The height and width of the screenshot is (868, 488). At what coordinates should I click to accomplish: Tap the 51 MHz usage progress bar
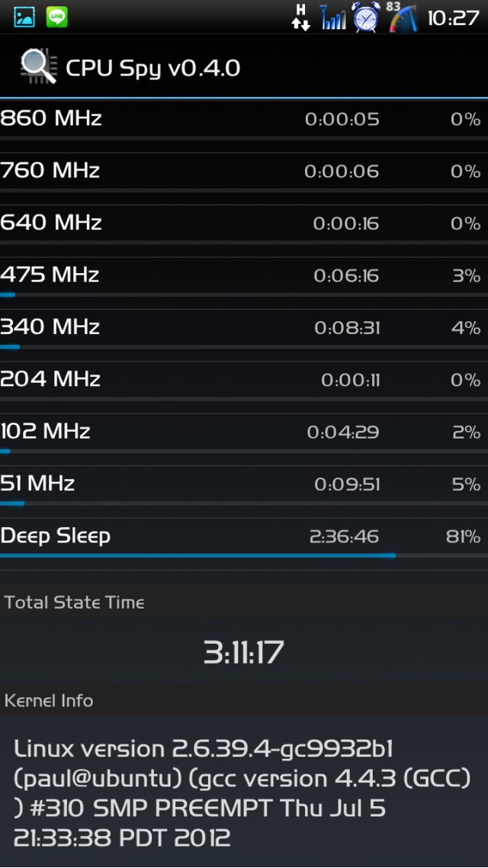(x=244, y=503)
